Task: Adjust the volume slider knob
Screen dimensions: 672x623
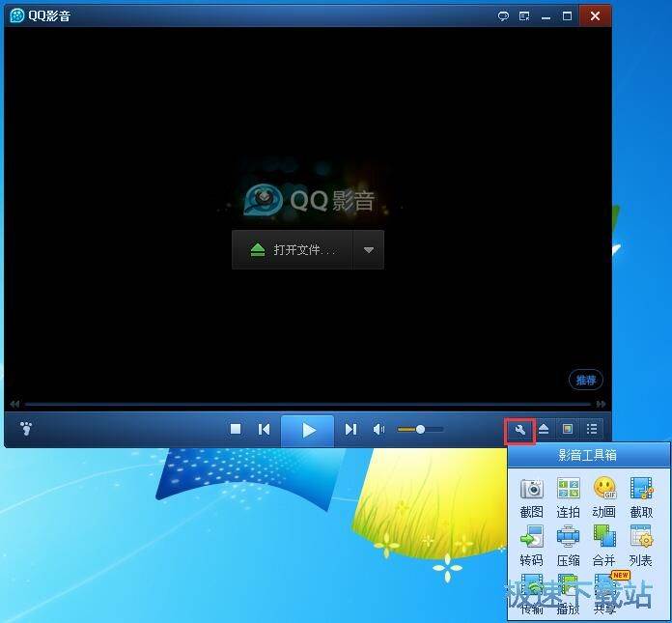Action: point(420,429)
